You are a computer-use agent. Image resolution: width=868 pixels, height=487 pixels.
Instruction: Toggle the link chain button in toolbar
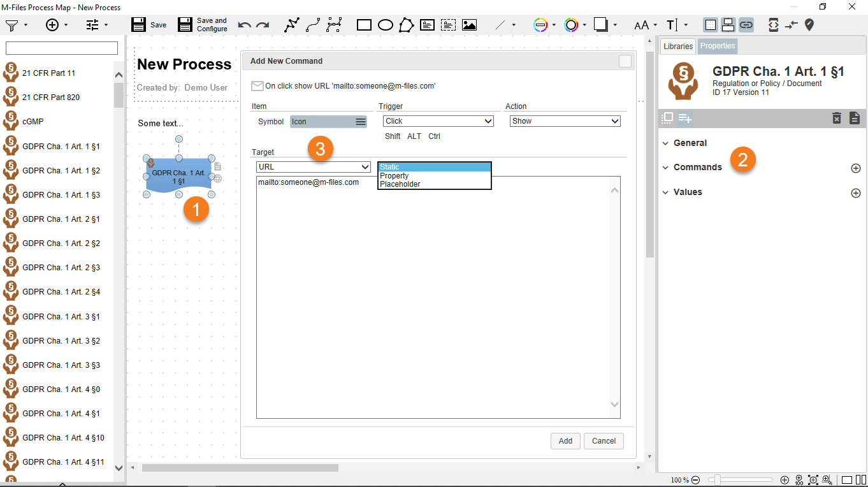(x=746, y=25)
